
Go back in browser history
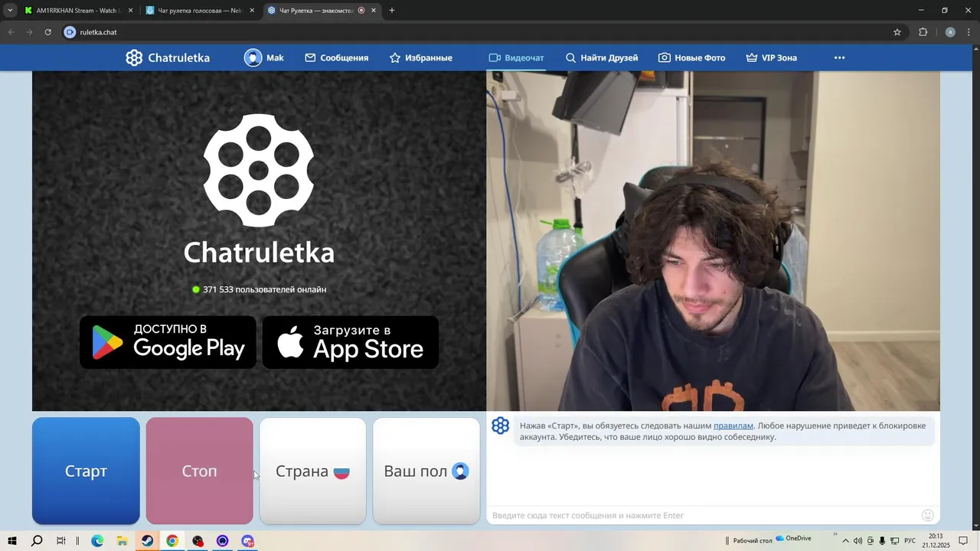coord(11,32)
